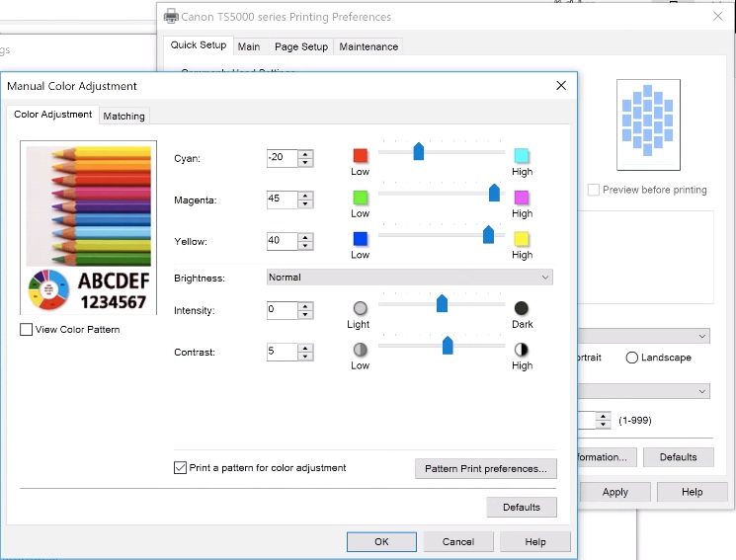The height and width of the screenshot is (560, 736).
Task: Decrease Magenta value with down arrow
Action: [305, 203]
